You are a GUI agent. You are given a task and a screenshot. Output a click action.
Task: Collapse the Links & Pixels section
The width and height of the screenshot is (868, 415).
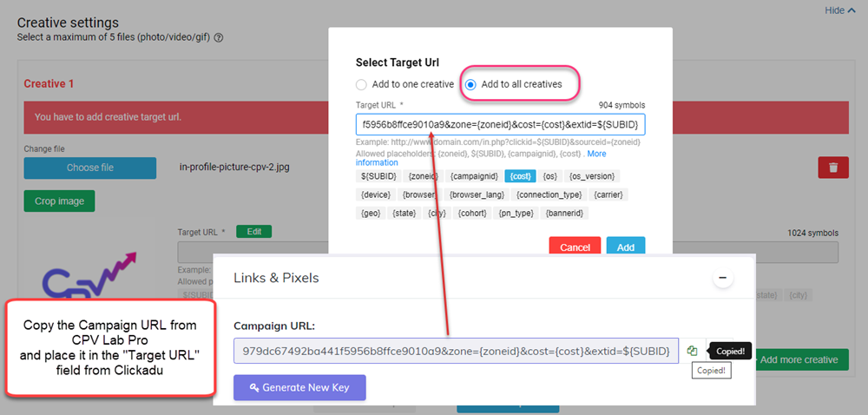click(x=722, y=279)
